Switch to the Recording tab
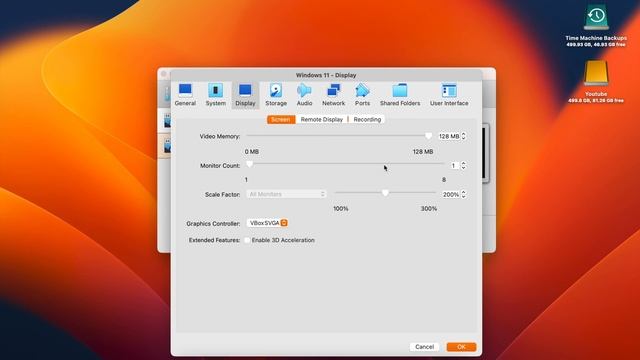 coord(367,120)
